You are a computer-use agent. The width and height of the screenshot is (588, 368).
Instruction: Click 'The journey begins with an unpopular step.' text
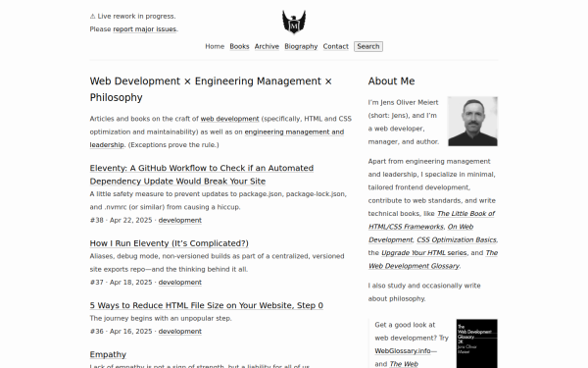(x=161, y=318)
